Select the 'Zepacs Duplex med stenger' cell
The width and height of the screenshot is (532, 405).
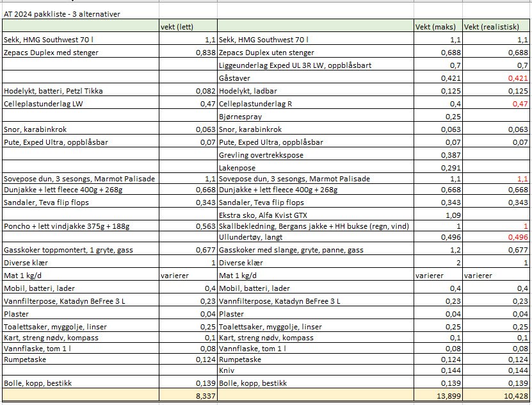(80, 53)
